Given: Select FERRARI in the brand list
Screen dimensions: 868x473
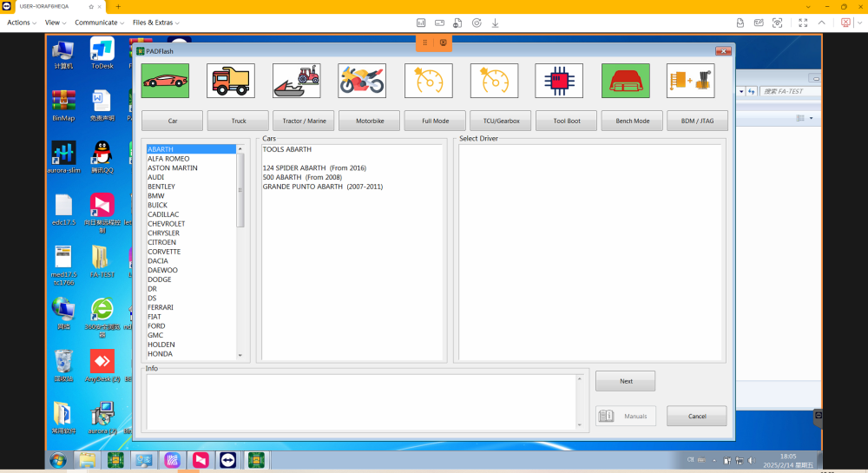Looking at the screenshot, I should pos(161,307).
